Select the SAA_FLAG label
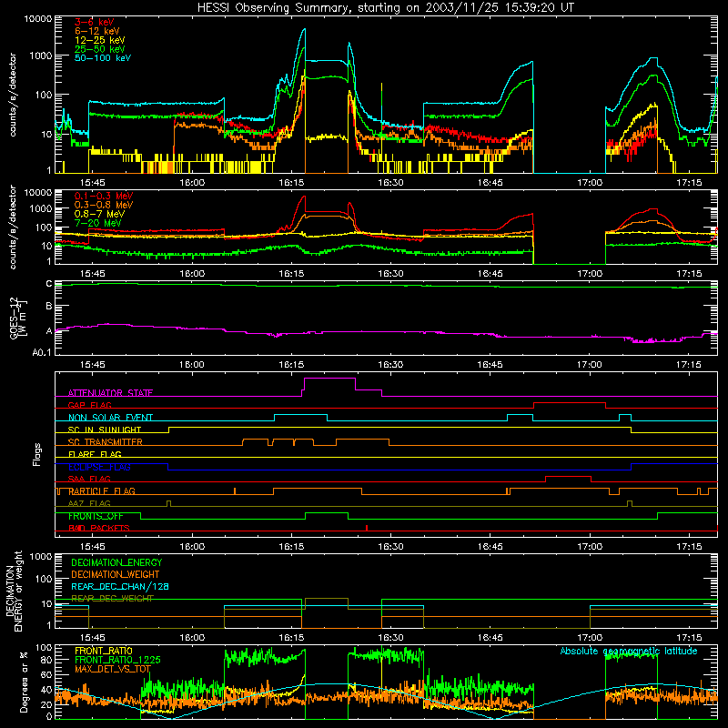728x728 pixels. point(89,479)
